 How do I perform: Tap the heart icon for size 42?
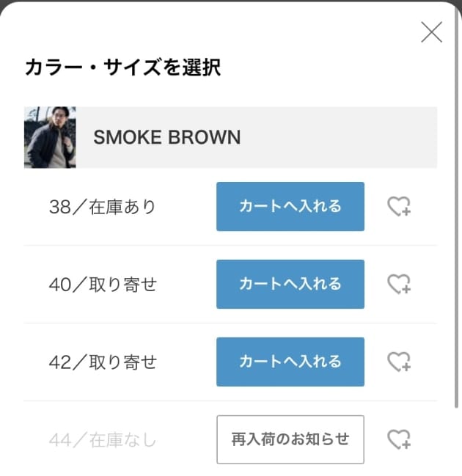tap(399, 362)
